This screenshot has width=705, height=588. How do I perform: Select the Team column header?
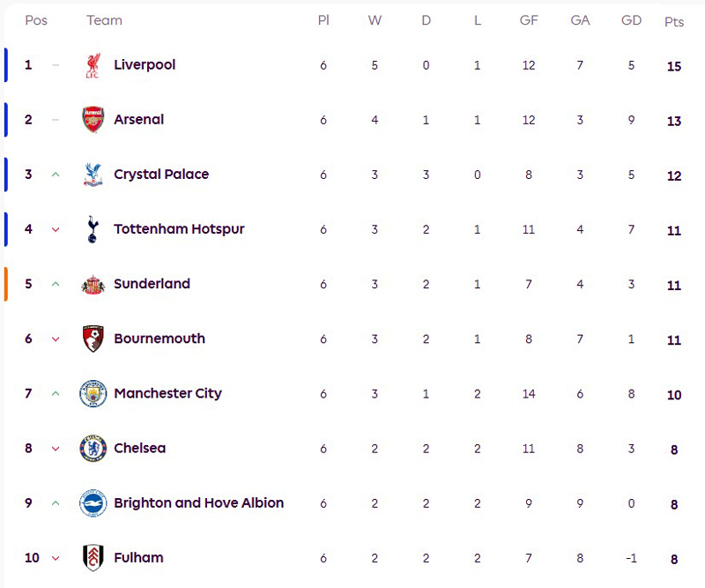click(x=105, y=20)
